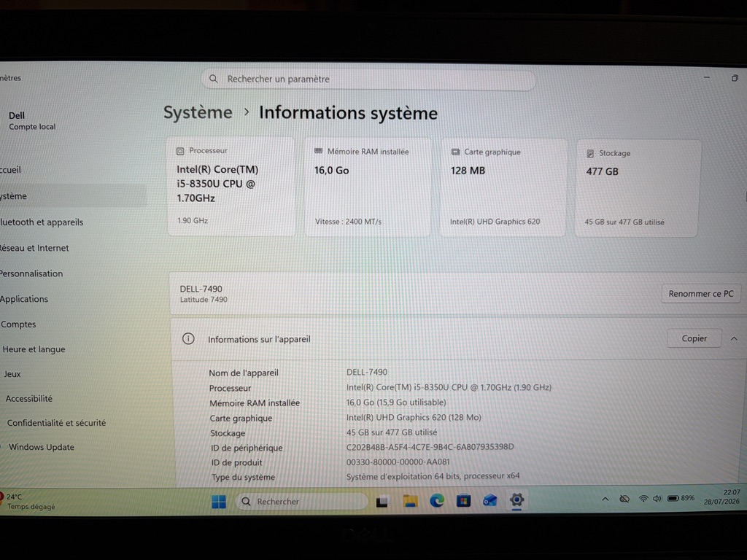747x560 pixels.
Task: Launch Microsoft Edge from taskbar
Action: (x=437, y=500)
